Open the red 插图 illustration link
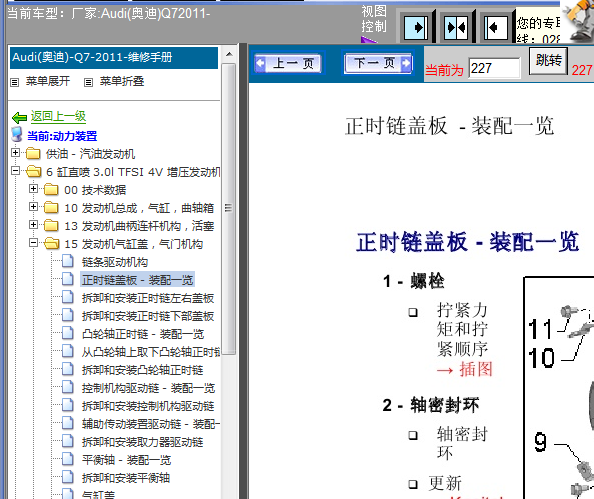Viewport: 594px width, 499px height. coord(476,369)
